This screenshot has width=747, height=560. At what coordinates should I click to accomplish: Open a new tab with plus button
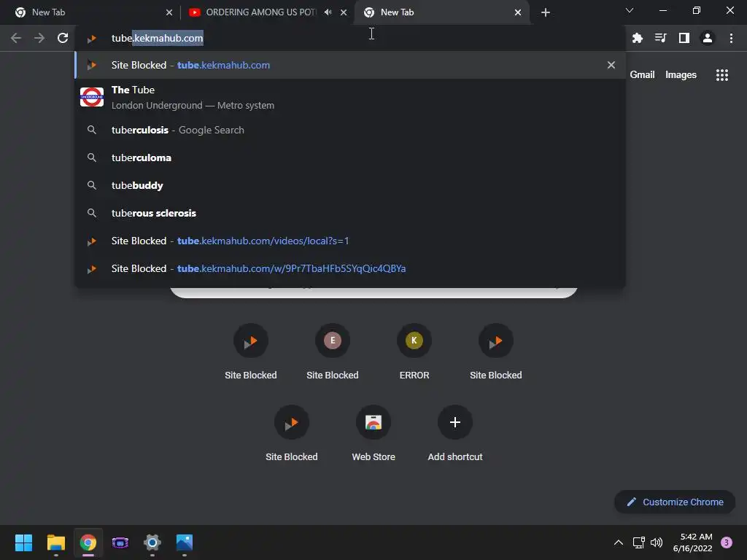tap(546, 12)
